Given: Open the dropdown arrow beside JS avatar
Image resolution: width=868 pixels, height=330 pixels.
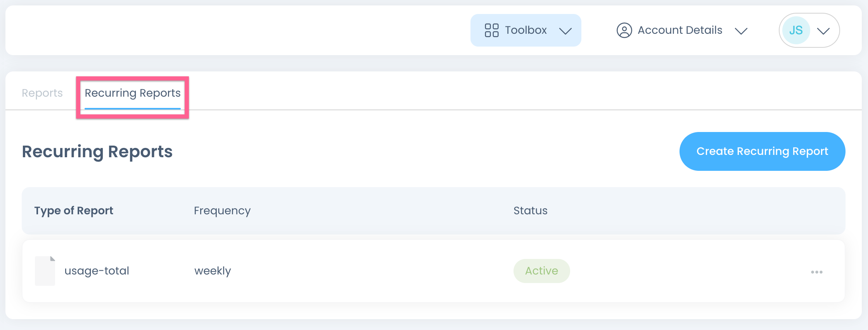Looking at the screenshot, I should pyautogui.click(x=823, y=31).
